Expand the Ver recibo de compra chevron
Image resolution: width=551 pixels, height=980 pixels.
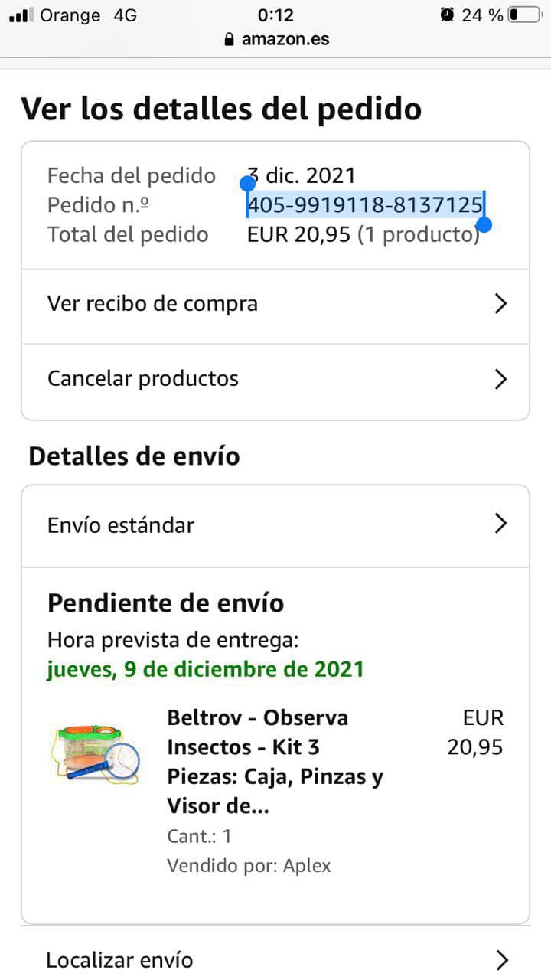pos(500,304)
